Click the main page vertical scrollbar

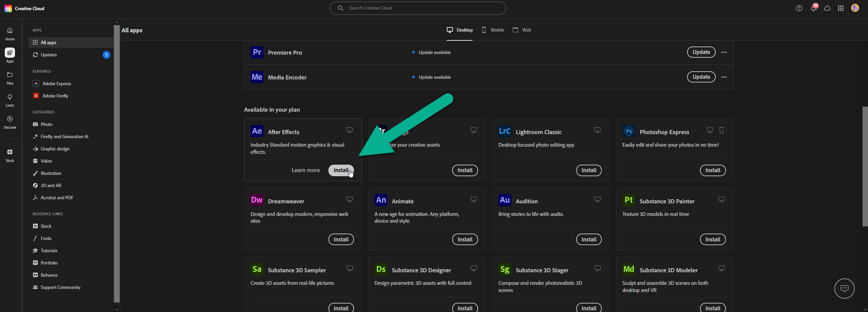[865, 166]
